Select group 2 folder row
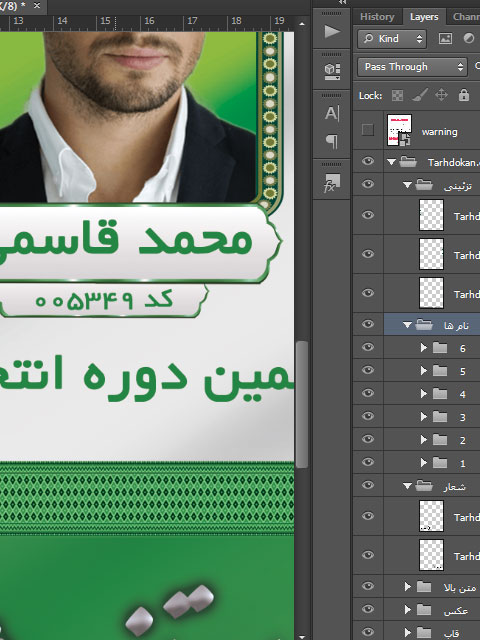The width and height of the screenshot is (480, 640). click(432, 440)
